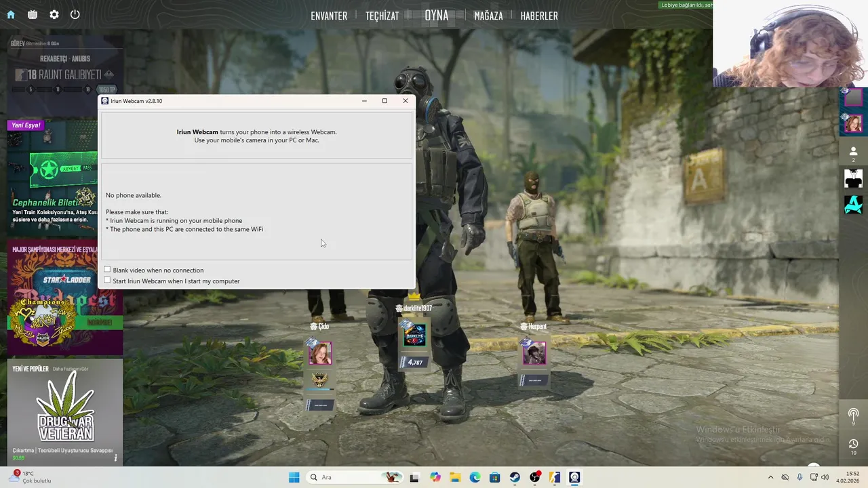
Task: Open the TEÇHİZAT tab
Action: pos(382,16)
